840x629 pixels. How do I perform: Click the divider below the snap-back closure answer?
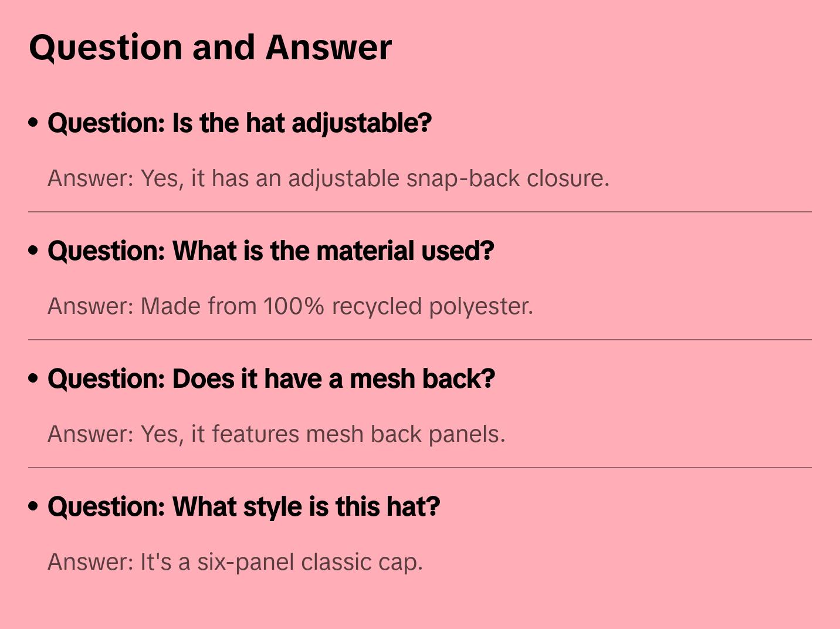[420, 212]
